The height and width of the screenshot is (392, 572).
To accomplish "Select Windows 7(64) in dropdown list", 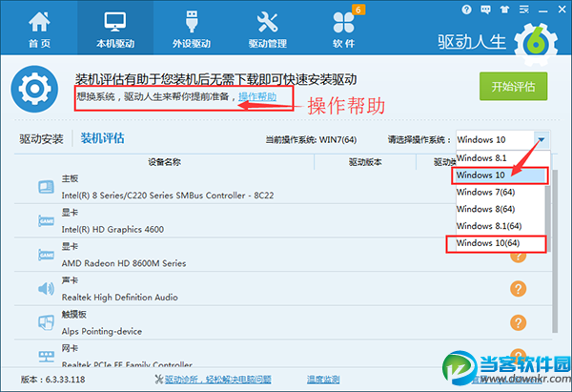I will pos(500,192).
